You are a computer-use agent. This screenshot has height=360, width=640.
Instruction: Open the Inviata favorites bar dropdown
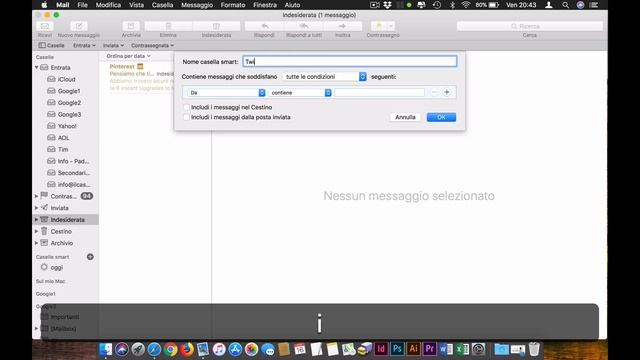(x=113, y=45)
